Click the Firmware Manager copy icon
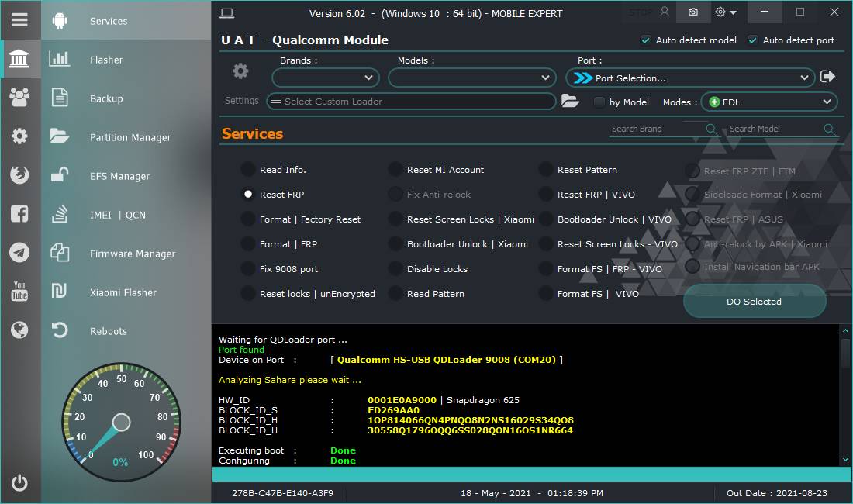The image size is (853, 504). (59, 252)
